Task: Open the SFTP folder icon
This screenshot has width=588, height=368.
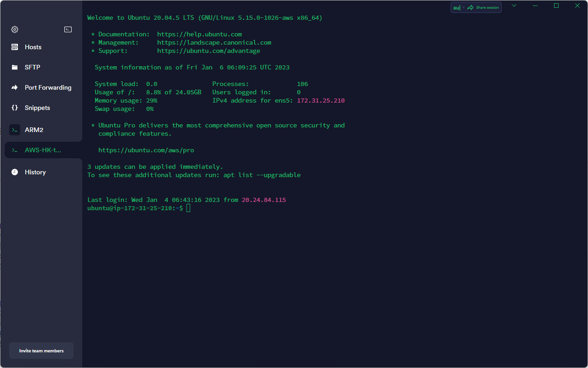Action: [15, 67]
